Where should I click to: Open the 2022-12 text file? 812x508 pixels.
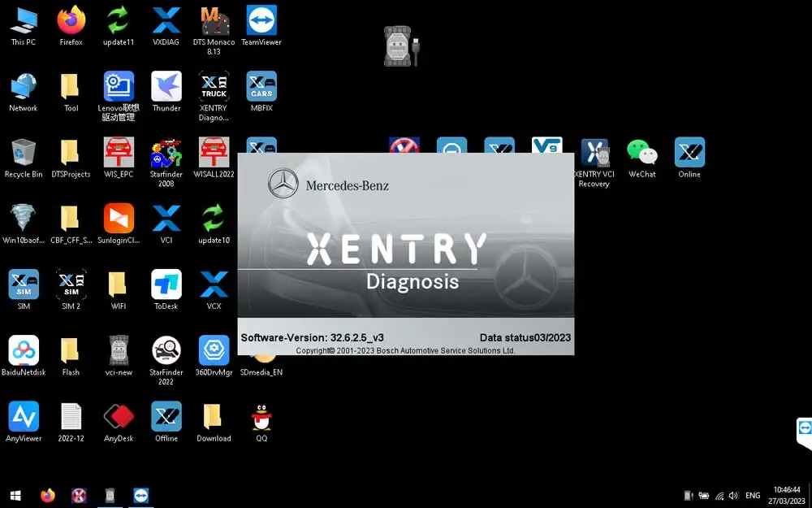pos(71,421)
